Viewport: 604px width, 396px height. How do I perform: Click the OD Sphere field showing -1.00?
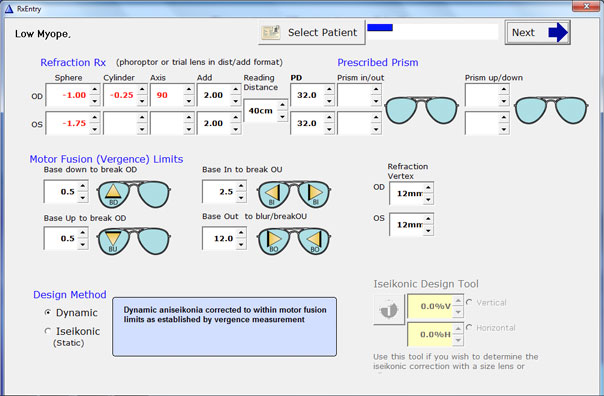(x=68, y=95)
